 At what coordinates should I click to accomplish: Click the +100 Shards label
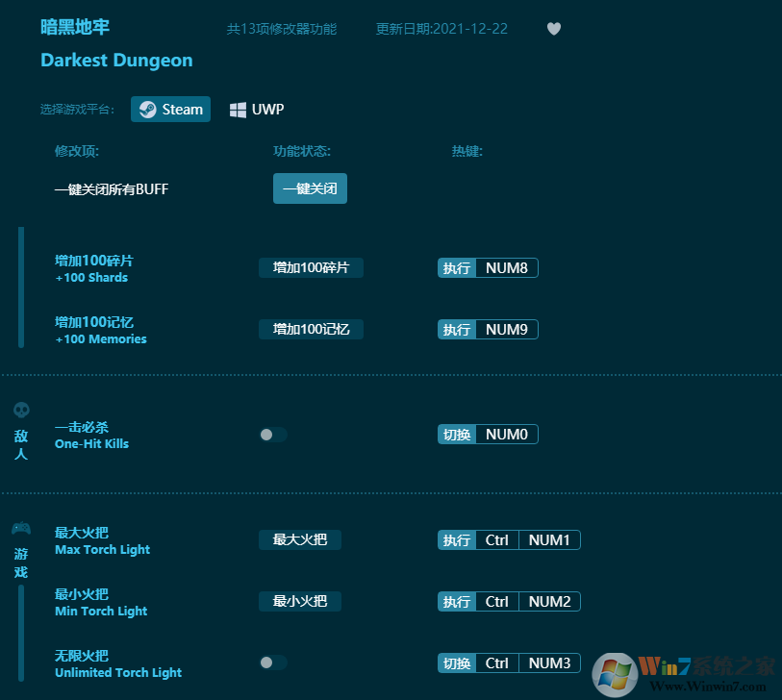point(91,278)
